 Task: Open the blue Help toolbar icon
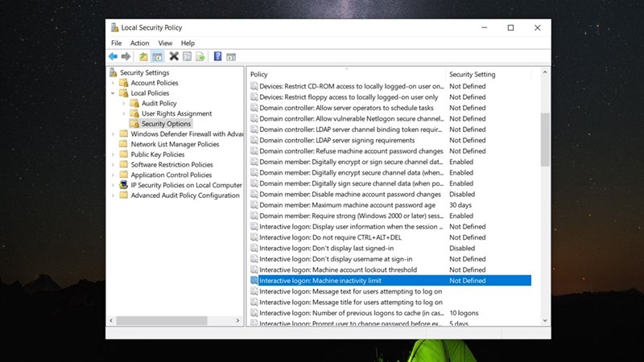pos(217,56)
